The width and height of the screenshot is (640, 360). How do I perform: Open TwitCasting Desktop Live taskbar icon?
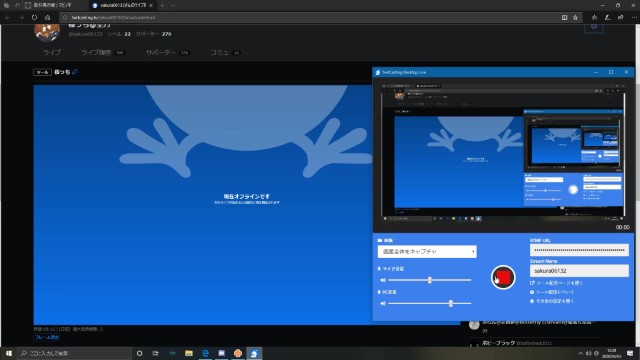click(x=254, y=353)
